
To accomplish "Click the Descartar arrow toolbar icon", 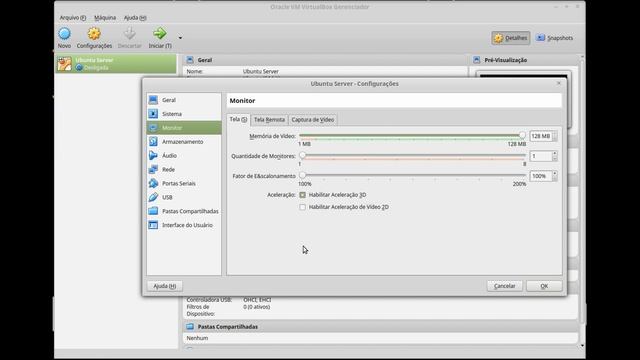I will 129,34.
